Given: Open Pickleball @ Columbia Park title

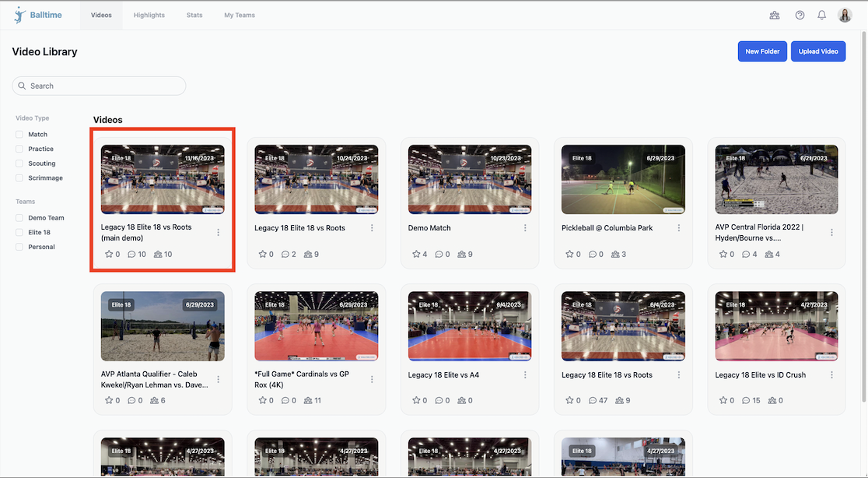Looking at the screenshot, I should pos(607,228).
